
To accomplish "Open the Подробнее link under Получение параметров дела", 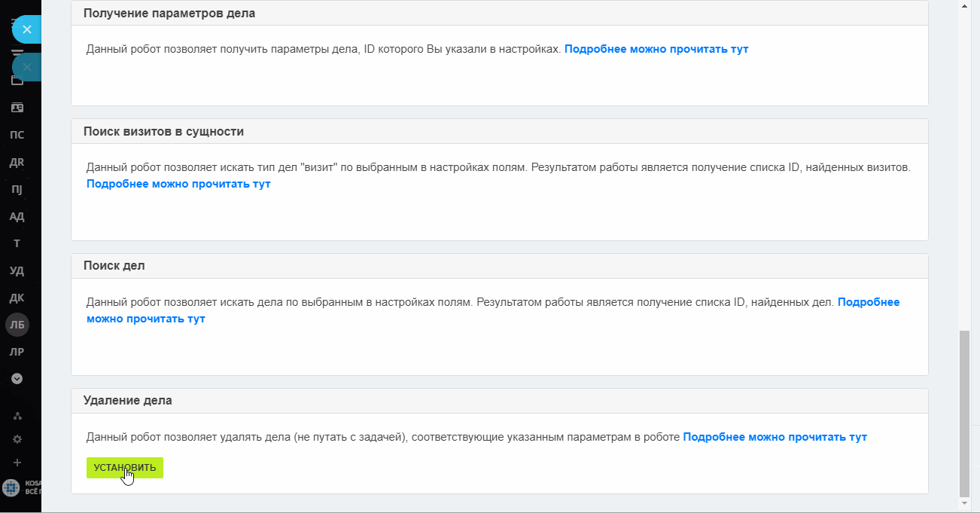I will 656,49.
